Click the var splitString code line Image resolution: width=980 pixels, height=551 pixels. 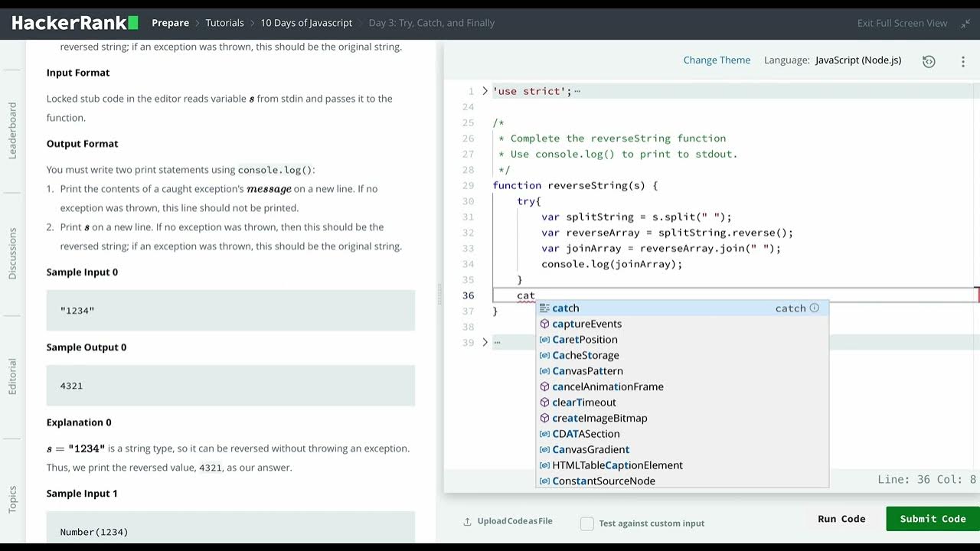(x=636, y=217)
